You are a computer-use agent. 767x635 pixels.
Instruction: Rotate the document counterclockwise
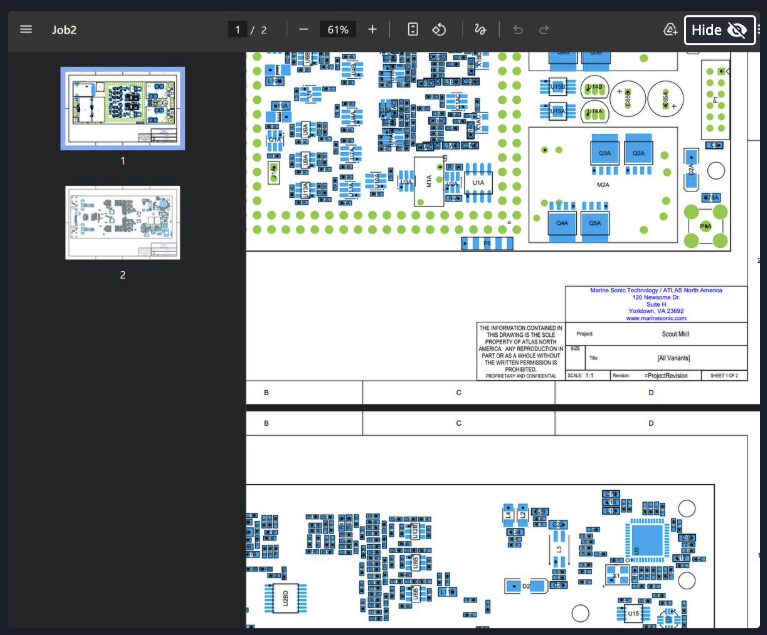(x=439, y=29)
